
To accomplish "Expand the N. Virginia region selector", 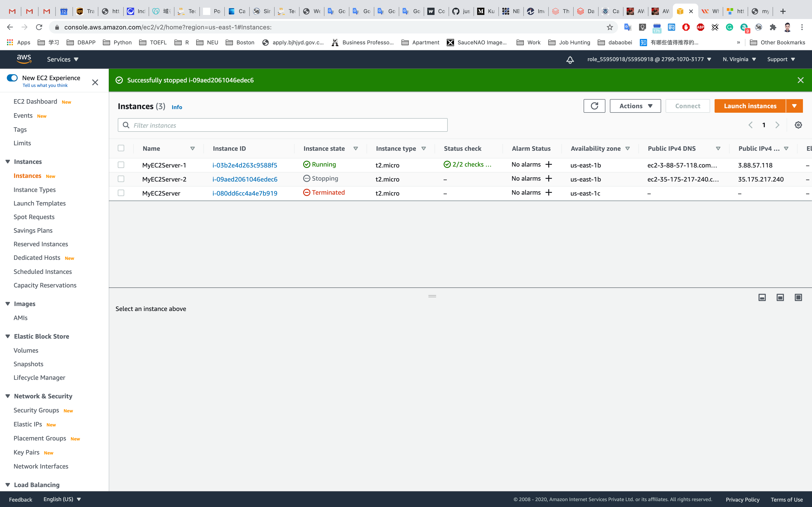I will click(739, 59).
